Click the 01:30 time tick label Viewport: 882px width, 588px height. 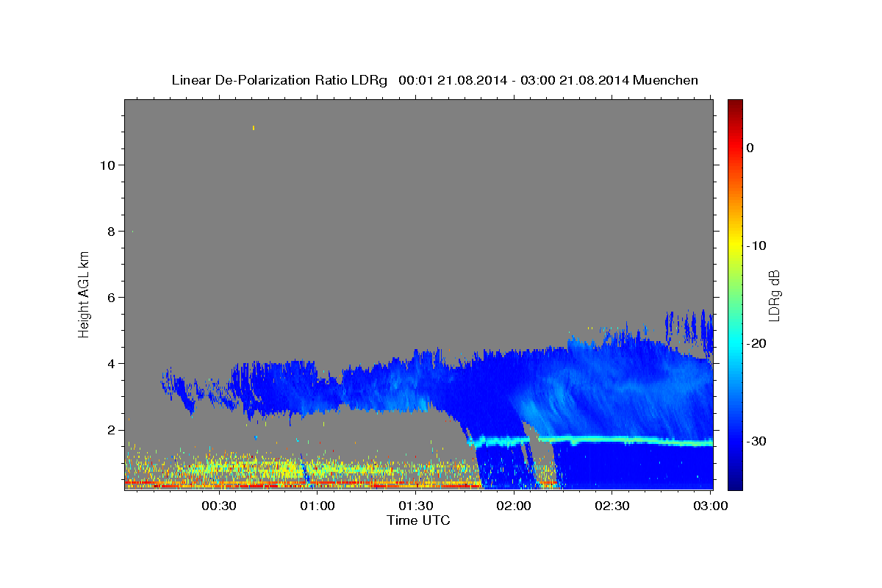[x=415, y=506]
